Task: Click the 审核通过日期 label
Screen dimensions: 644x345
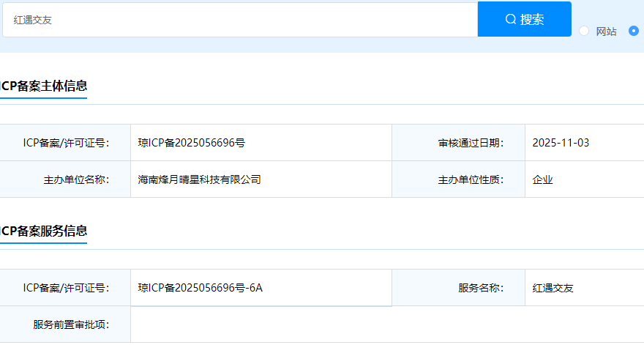Action: click(471, 143)
